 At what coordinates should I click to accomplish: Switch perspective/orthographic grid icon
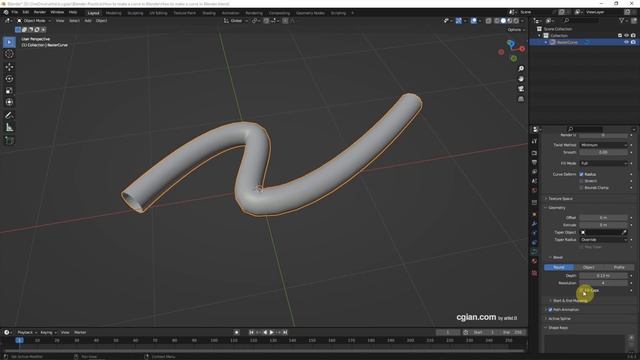point(521,99)
